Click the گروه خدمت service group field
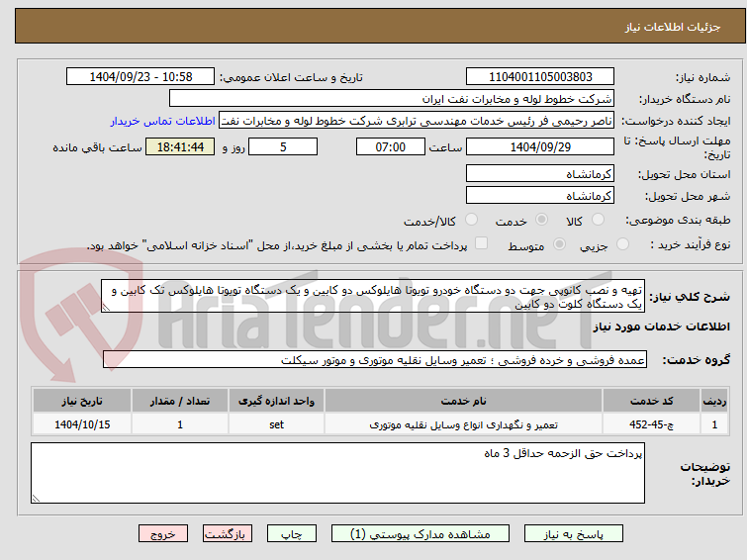This screenshot has width=747, height=560. point(375,360)
